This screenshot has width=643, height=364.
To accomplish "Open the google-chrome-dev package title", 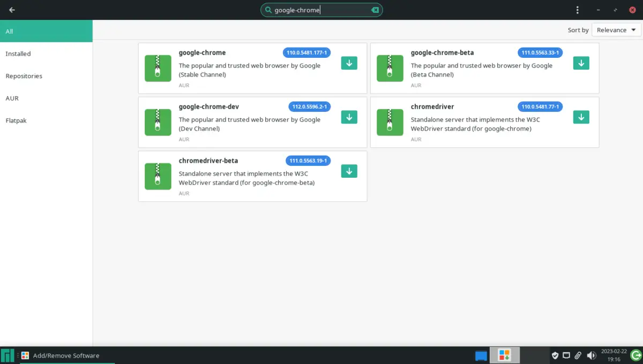I will (209, 107).
